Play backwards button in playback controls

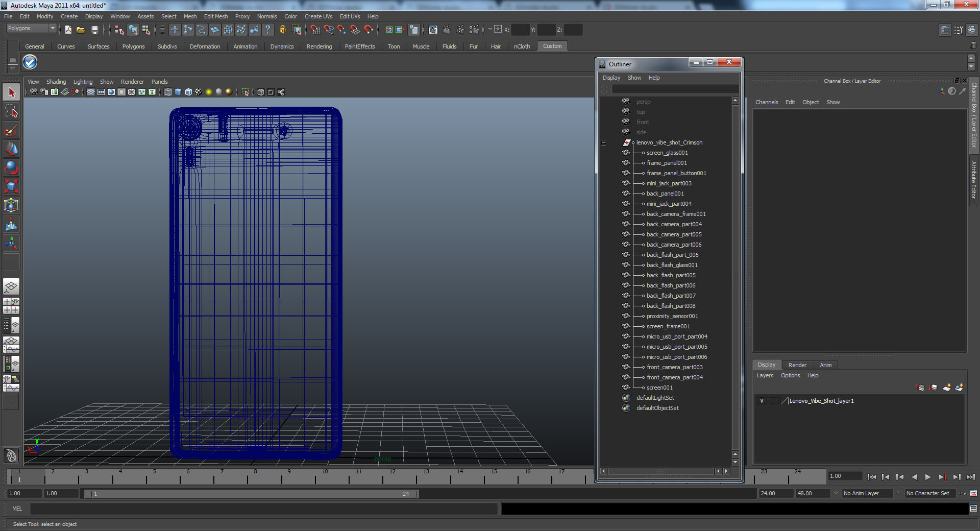[x=914, y=477]
